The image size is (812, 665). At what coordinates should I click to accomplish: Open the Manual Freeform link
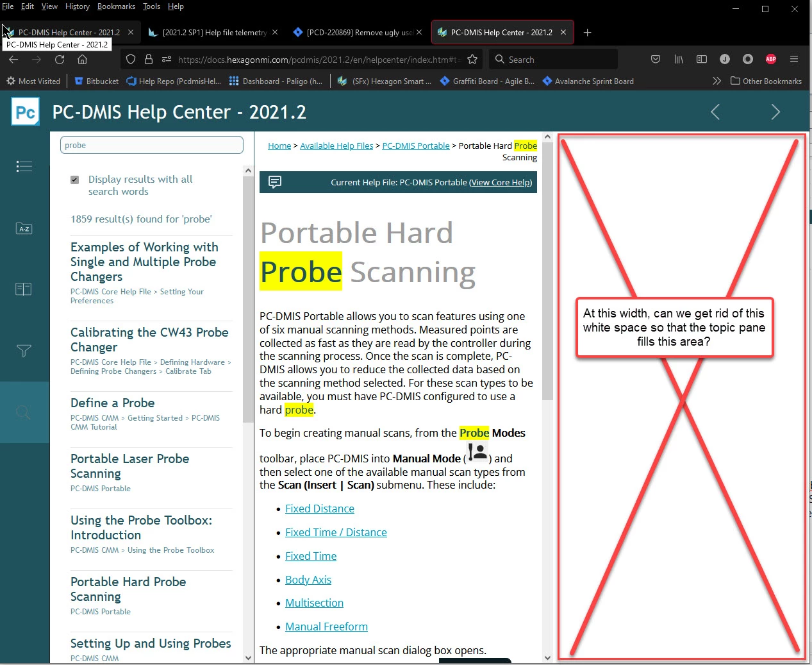click(x=326, y=627)
